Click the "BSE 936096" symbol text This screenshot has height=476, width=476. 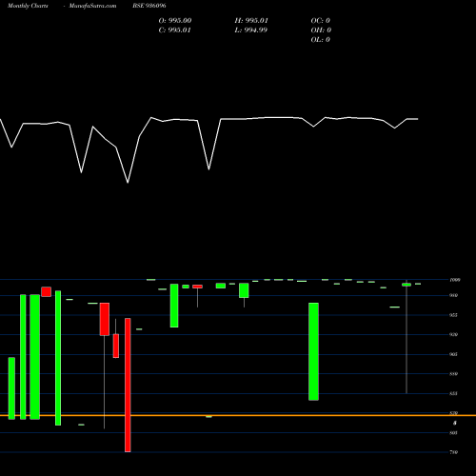click(x=149, y=6)
